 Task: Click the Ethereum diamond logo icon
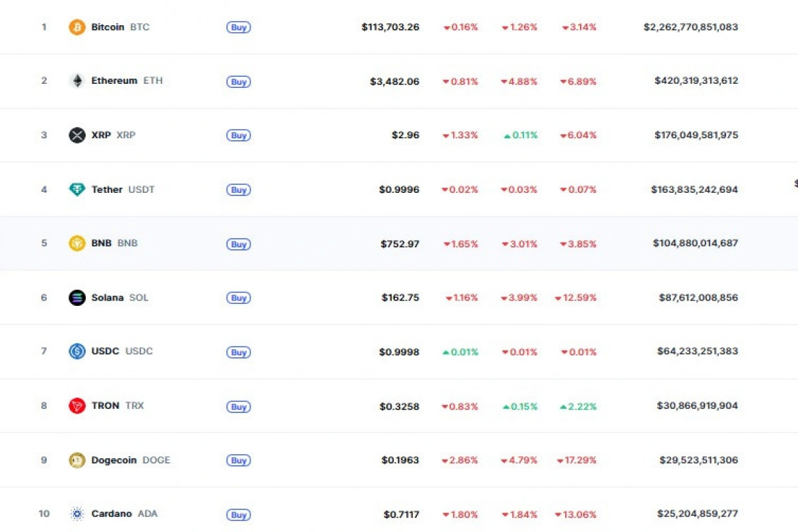77,81
